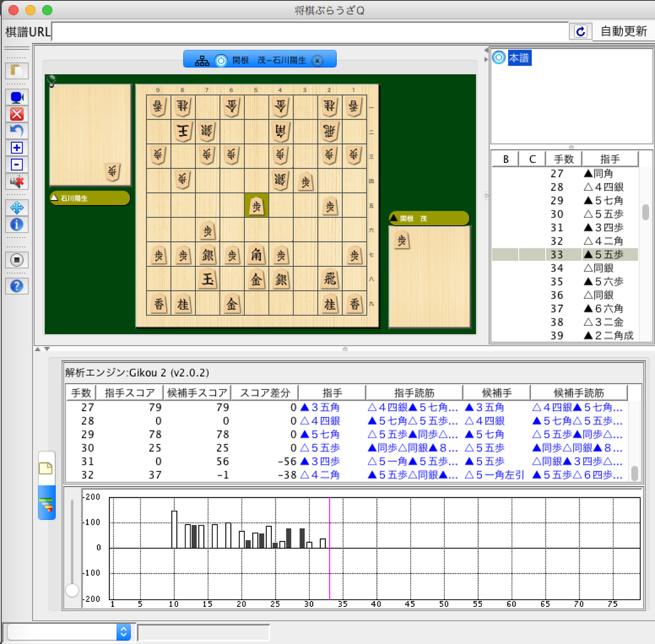Select move 39 ▲2二角成 in list
655x644 pixels.
pyautogui.click(x=565, y=335)
